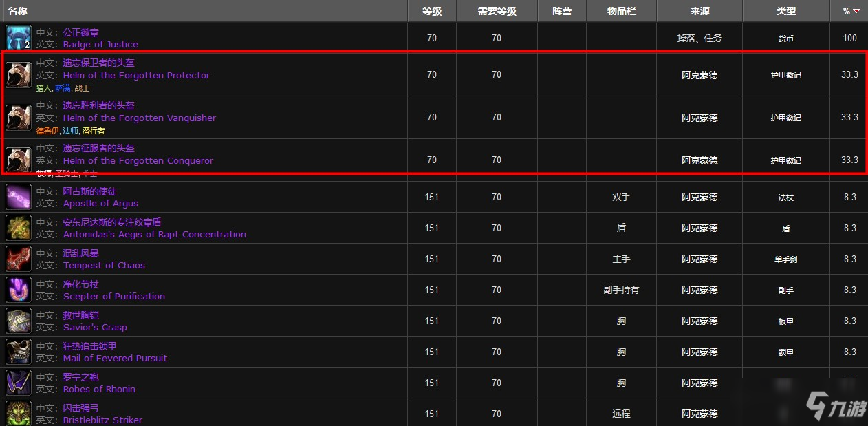This screenshot has height=426, width=868.
Task: Click the 萨满 class link
Action: coord(63,88)
